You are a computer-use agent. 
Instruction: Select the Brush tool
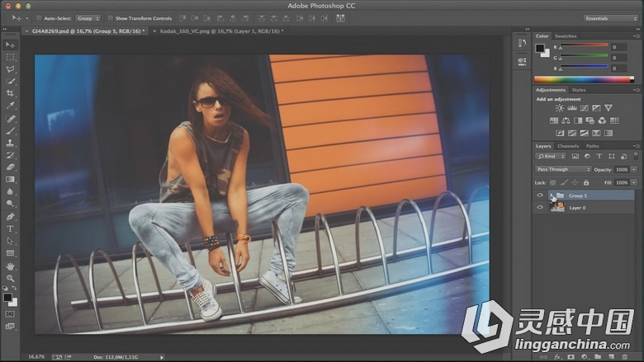coord(10,131)
